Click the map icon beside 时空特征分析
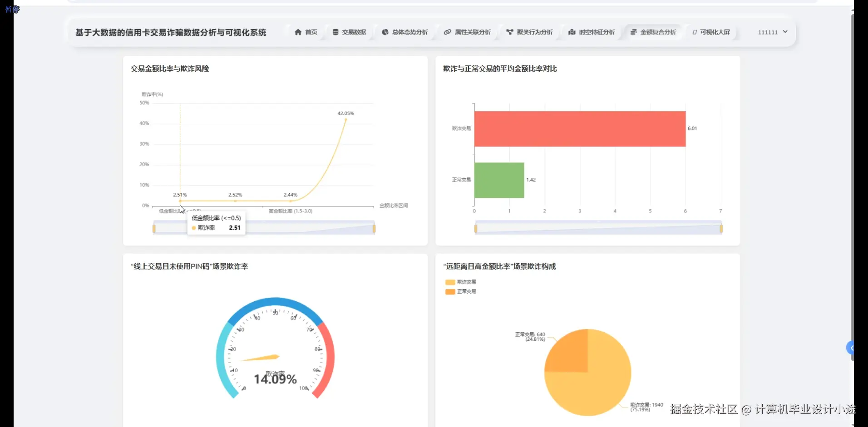868x427 pixels. [572, 32]
